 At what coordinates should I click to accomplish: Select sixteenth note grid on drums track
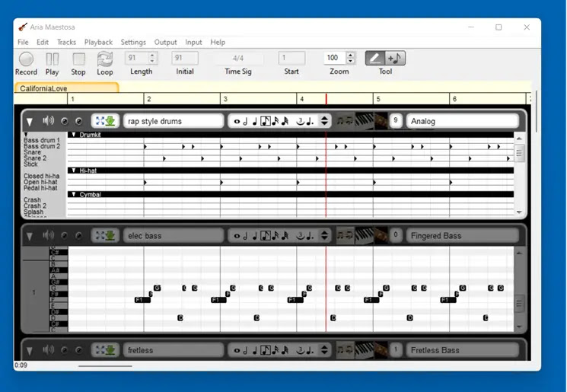click(276, 121)
